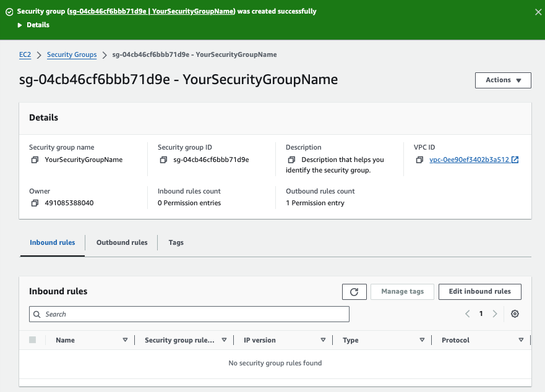Screen dimensions: 545x392
Task: Sort by the Name column arrow
Action: (x=125, y=340)
